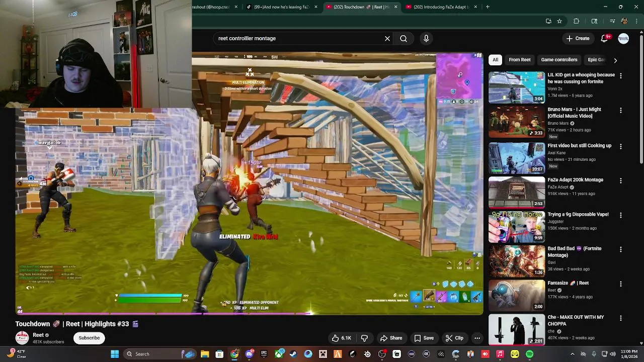Open Microsoft Store from taskbar
The width and height of the screenshot is (644, 362).
(219, 354)
